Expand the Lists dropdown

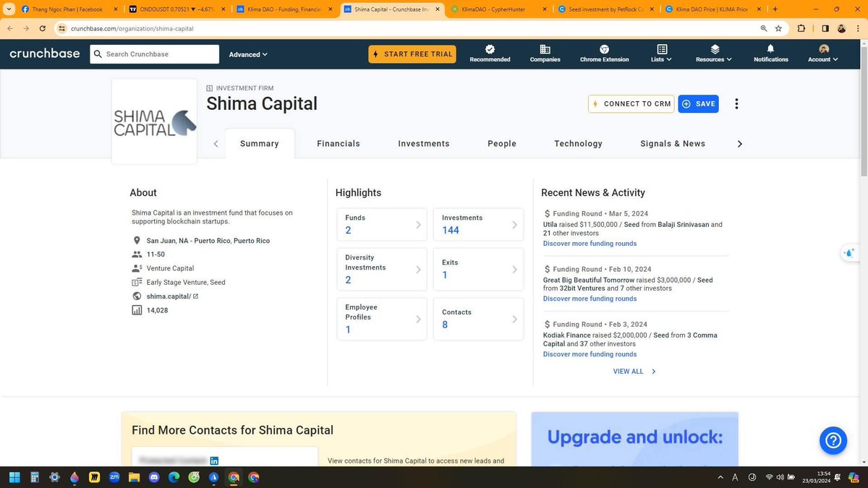point(661,53)
